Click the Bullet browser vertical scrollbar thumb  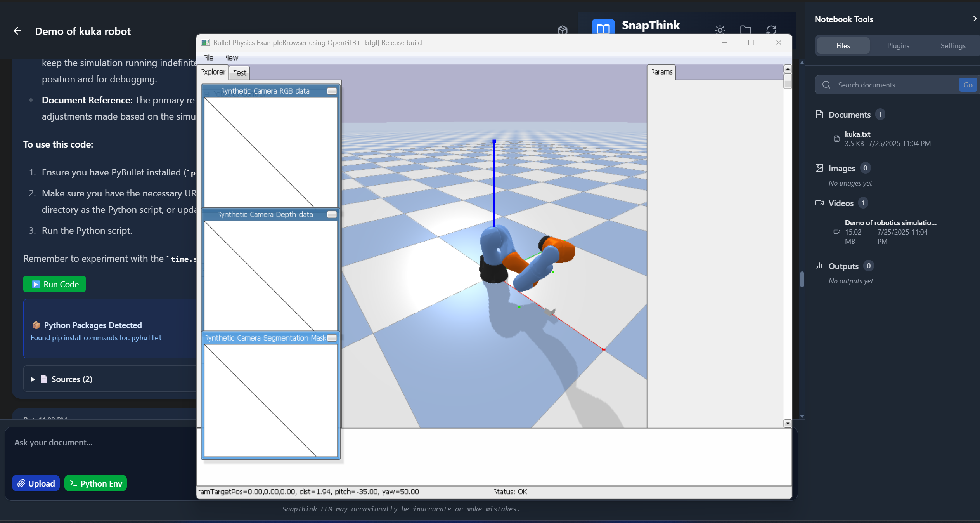click(x=787, y=82)
